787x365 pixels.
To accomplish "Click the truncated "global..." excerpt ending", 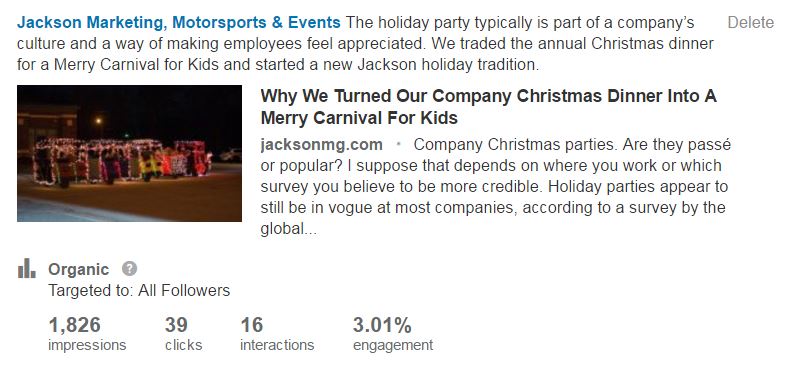I will pyautogui.click(x=289, y=229).
